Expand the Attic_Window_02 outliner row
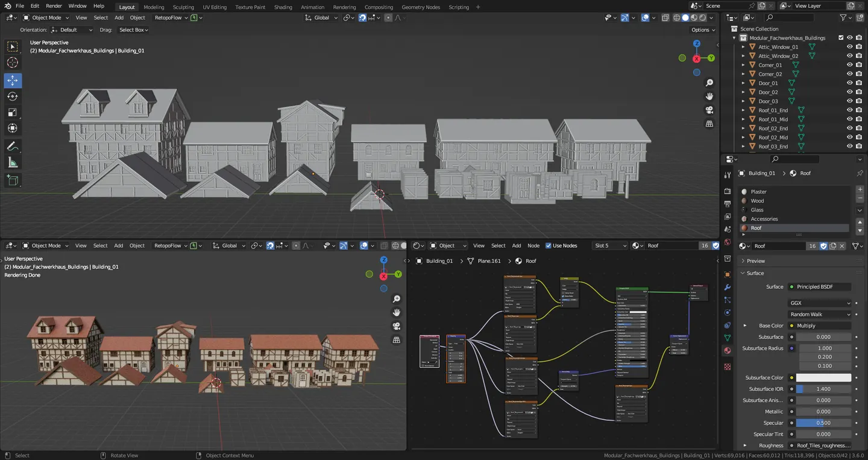Image resolution: width=868 pixels, height=460 pixels. [743, 56]
